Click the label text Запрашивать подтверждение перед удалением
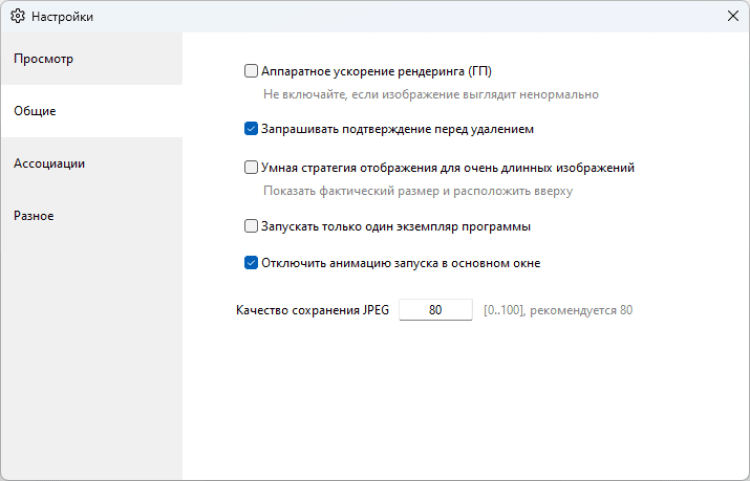This screenshot has width=750, height=481. (397, 129)
